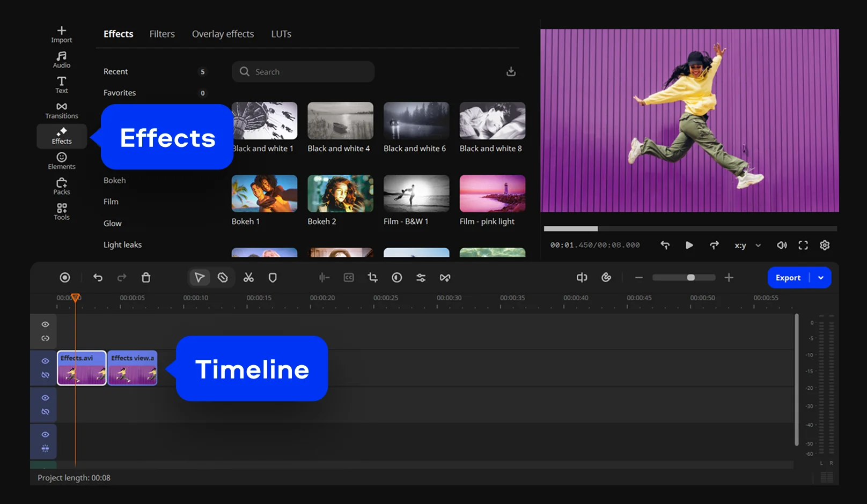Download effects using the download icon
The image size is (867, 504).
coord(511,71)
